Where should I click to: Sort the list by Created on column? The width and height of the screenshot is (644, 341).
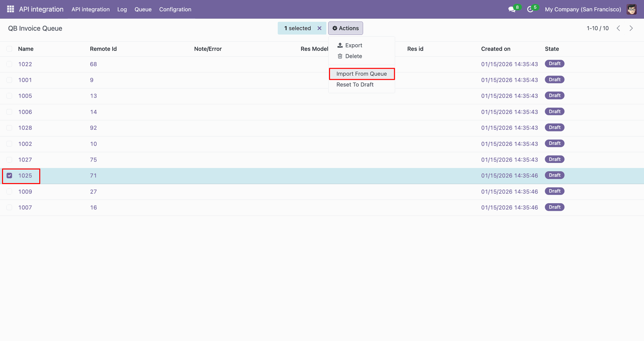click(x=495, y=49)
